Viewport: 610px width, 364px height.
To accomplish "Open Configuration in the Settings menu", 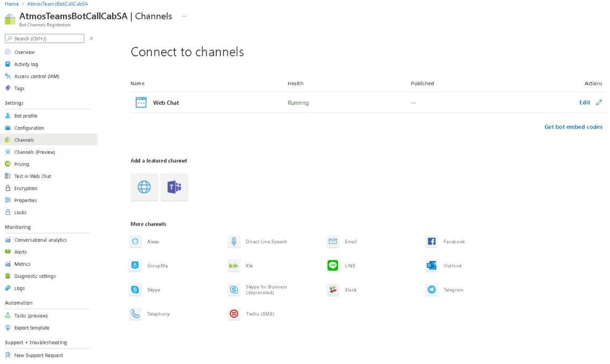I will coord(29,128).
